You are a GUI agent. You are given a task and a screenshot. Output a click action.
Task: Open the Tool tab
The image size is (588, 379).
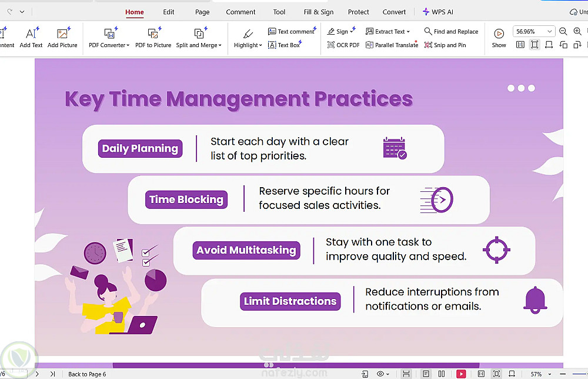[x=279, y=12]
